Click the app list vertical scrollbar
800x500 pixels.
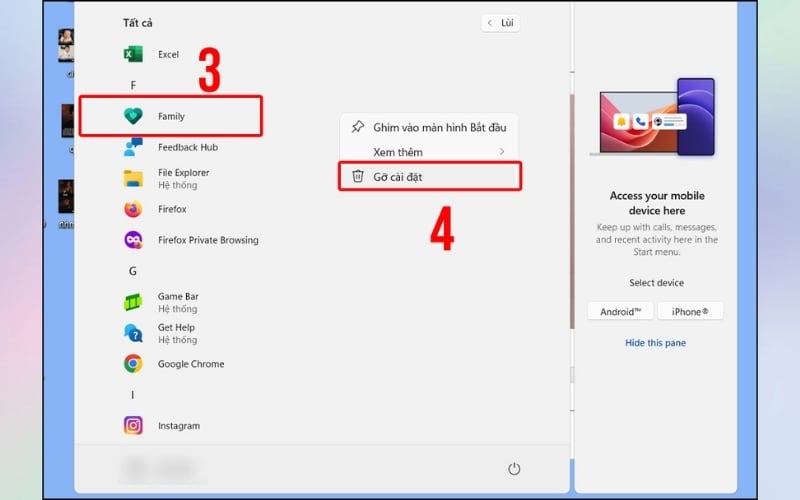pos(572,212)
